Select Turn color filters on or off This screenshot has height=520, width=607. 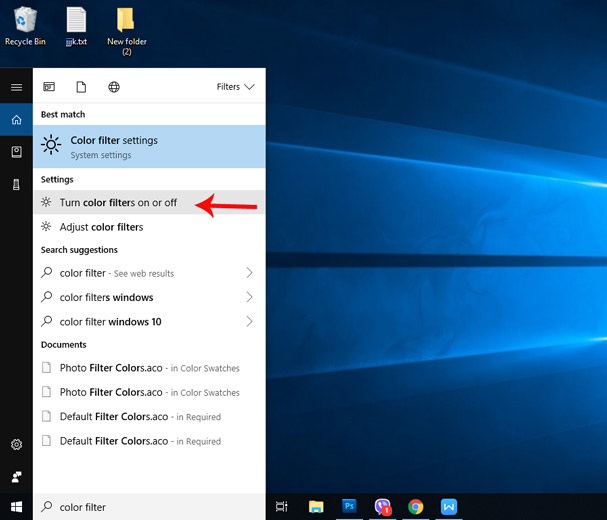(118, 203)
